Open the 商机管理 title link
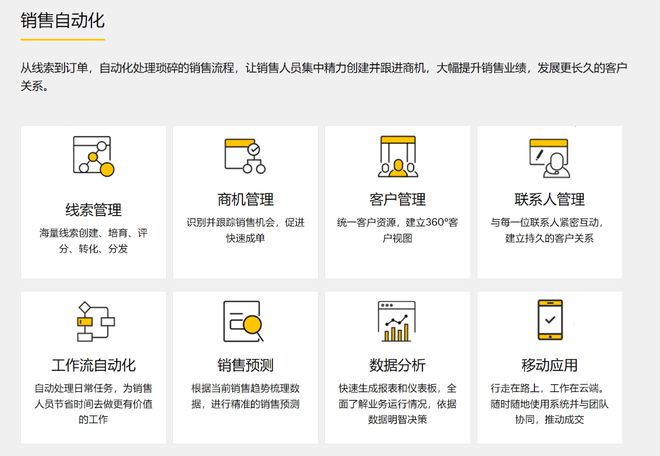 [x=245, y=199]
